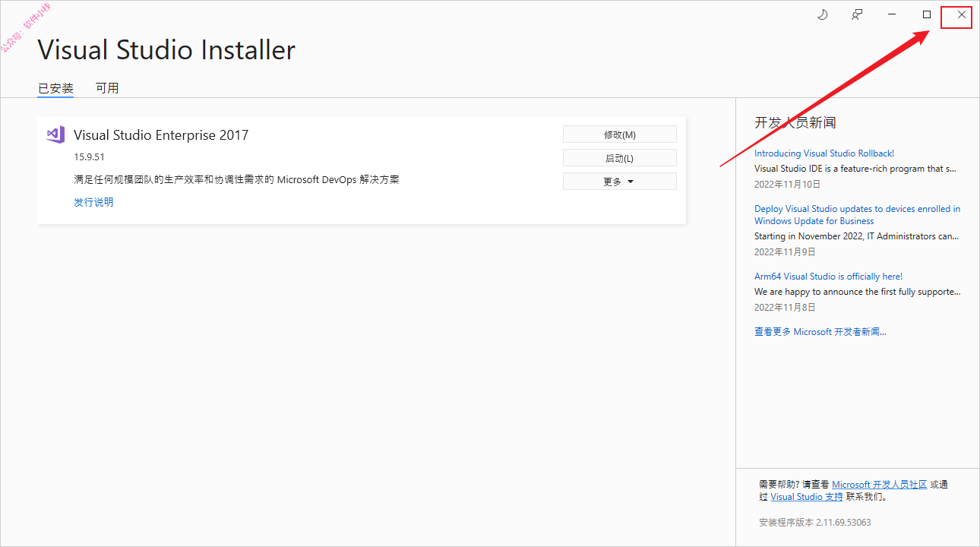Click the 安装程序版本 2.11.69.53063 text
Image resolution: width=980 pixels, height=547 pixels.
coord(815,523)
